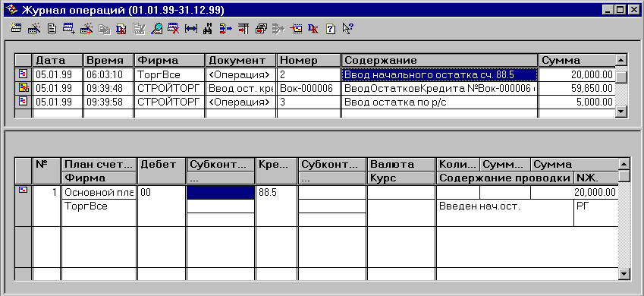Click the number cell Вок-000006

pyautogui.click(x=309, y=88)
